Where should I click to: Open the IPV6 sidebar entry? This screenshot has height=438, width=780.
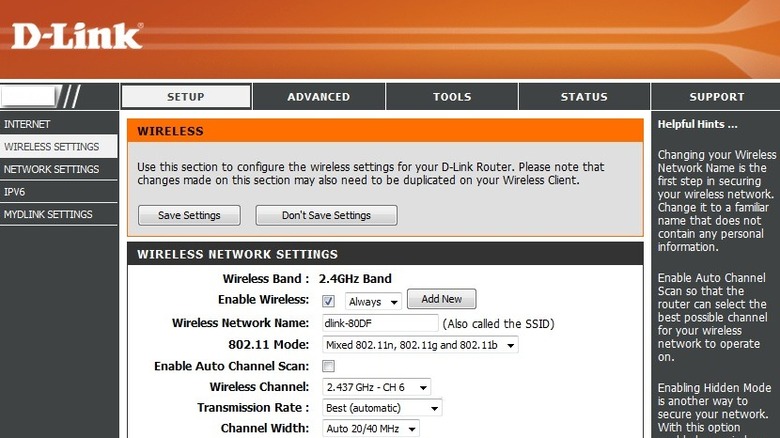tap(59, 192)
